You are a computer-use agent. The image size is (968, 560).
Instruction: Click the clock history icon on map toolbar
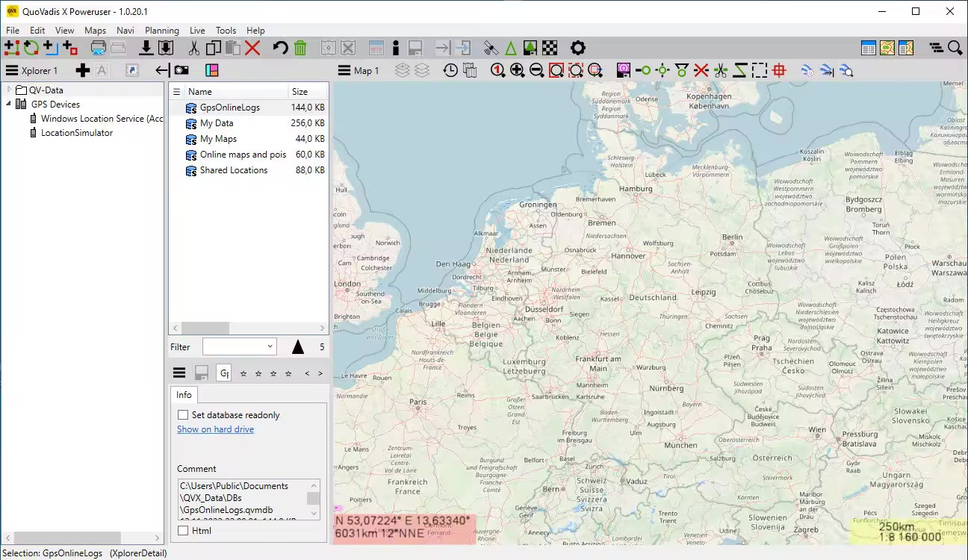tap(450, 71)
